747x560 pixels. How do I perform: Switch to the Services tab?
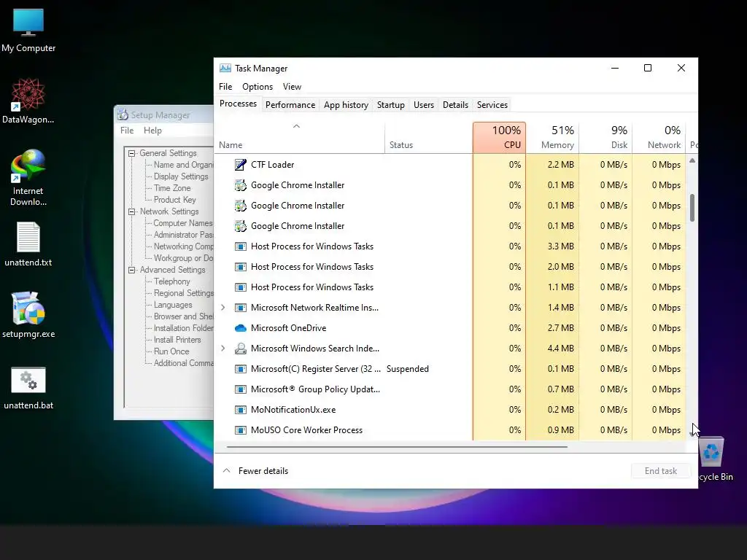492,105
